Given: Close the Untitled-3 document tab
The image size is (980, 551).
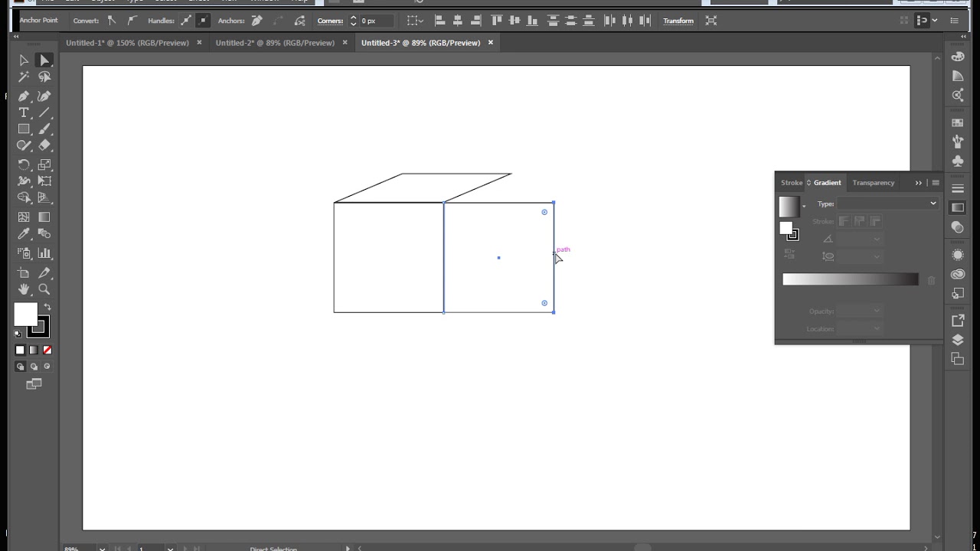Looking at the screenshot, I should click(x=490, y=43).
